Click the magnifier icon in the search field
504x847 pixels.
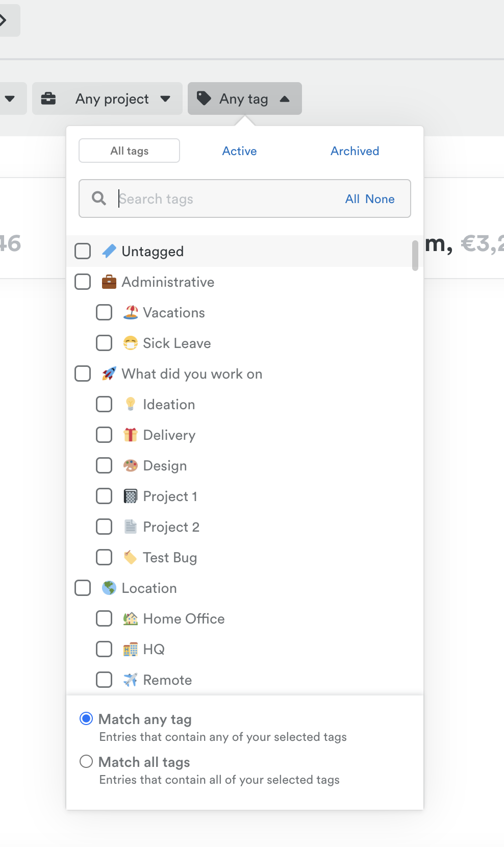(98, 198)
